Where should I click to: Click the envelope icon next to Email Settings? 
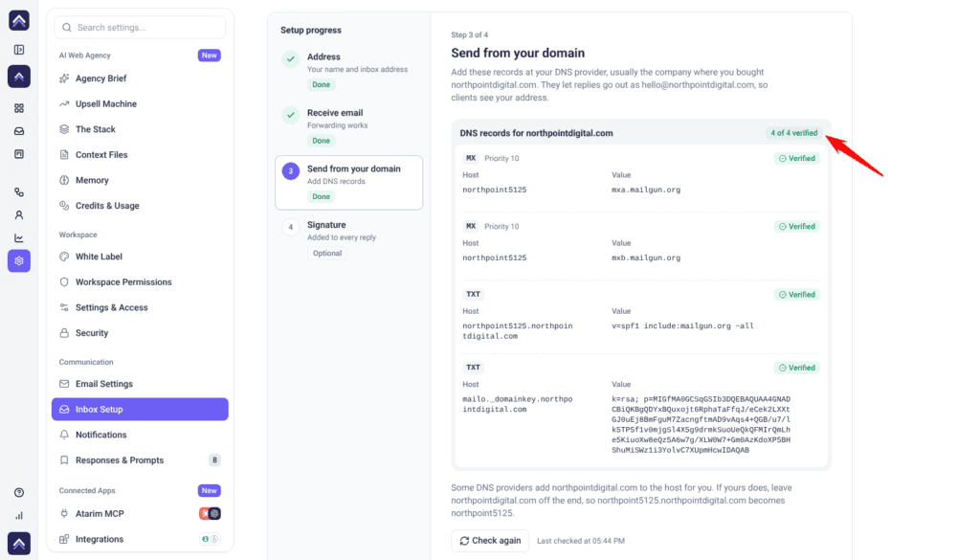(x=64, y=384)
